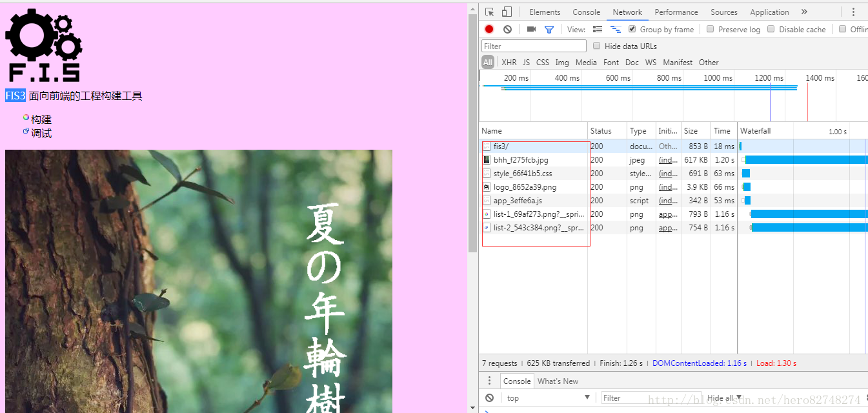
Task: Click the DOMContentLoaded time link
Action: point(700,363)
